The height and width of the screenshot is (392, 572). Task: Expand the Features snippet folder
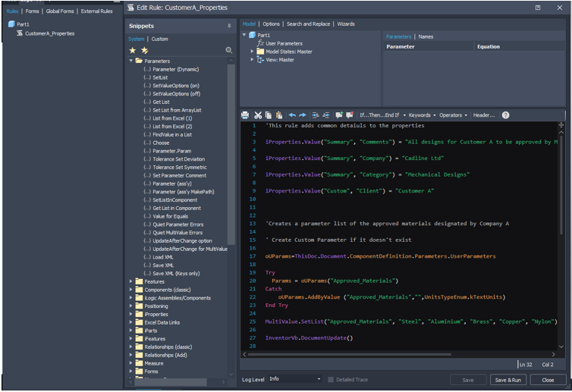[131, 281]
